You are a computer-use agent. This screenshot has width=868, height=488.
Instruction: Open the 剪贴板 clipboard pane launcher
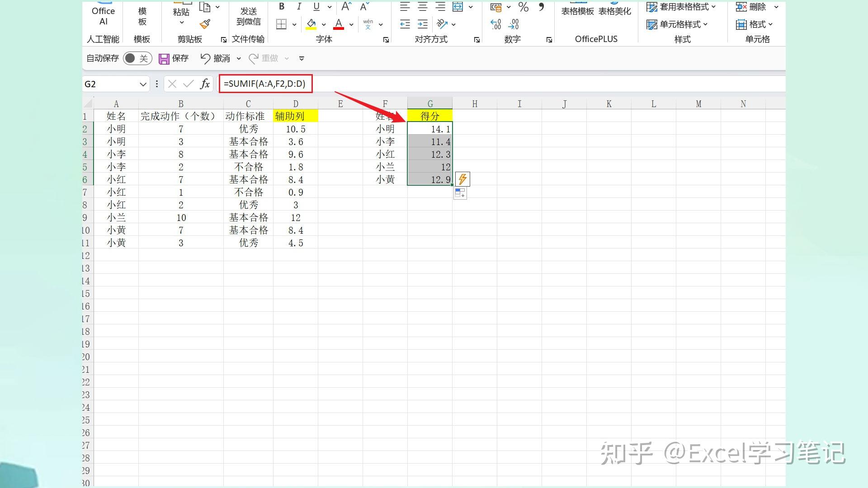[x=223, y=40]
